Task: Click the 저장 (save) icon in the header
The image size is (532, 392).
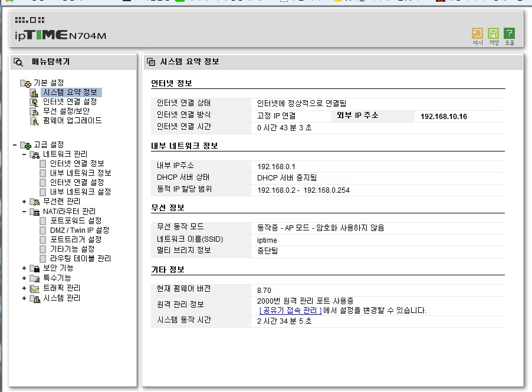Action: [x=493, y=34]
